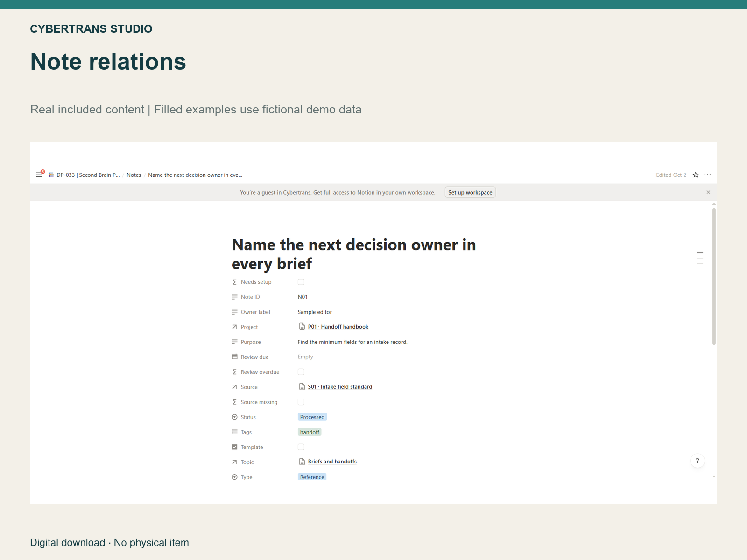
Task: Click the DP-033 Second Brain breadcrumb
Action: [85, 175]
